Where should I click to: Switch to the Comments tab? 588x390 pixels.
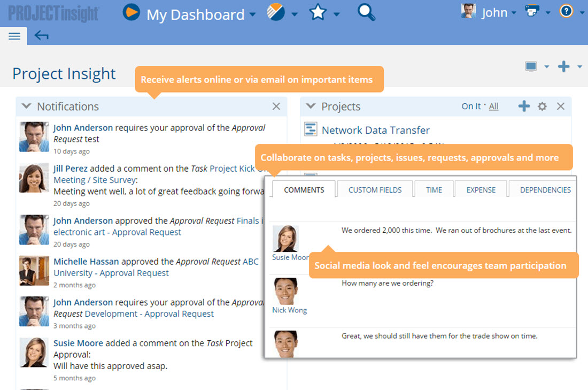[x=304, y=190]
